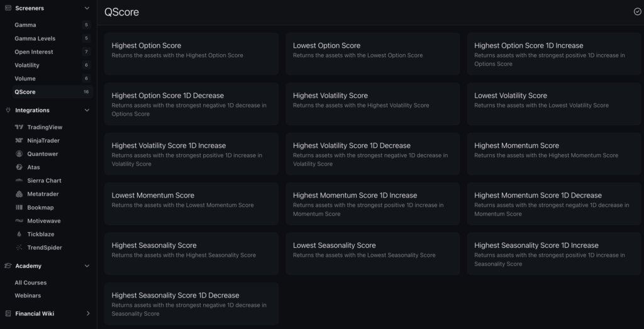Click the Atas integration icon
Viewport: 644px width, 329px height.
point(19,167)
